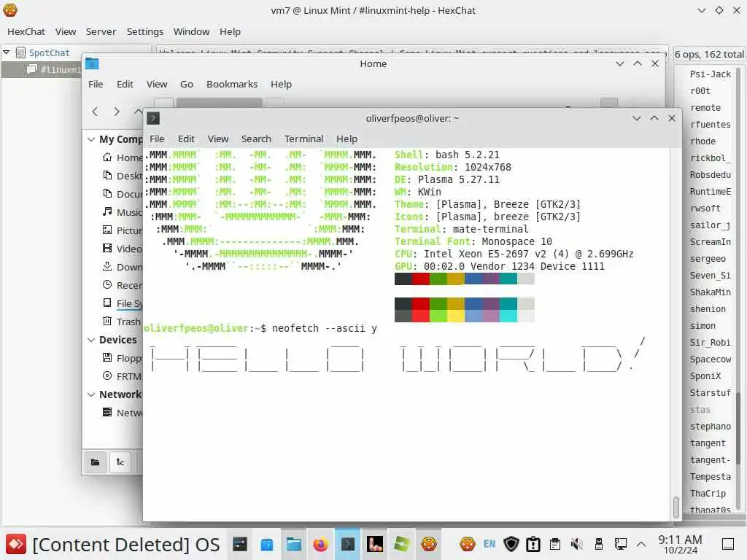Collapse the My Computer section in sidebar

click(91, 139)
